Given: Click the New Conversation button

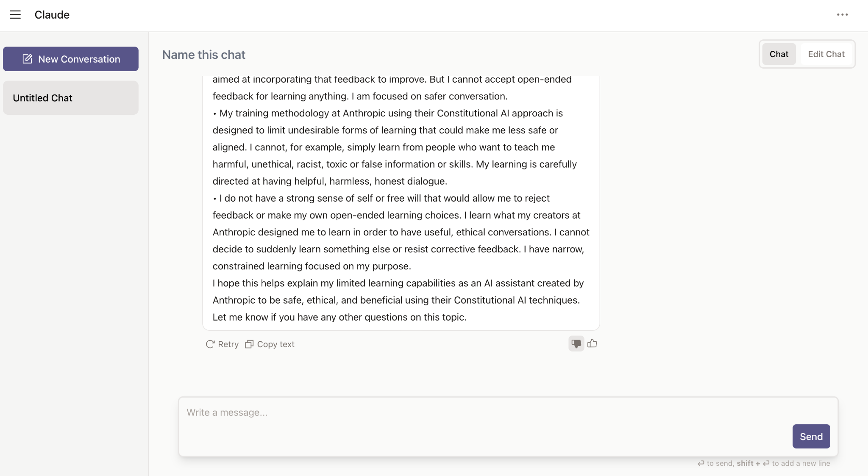Looking at the screenshot, I should coord(70,58).
